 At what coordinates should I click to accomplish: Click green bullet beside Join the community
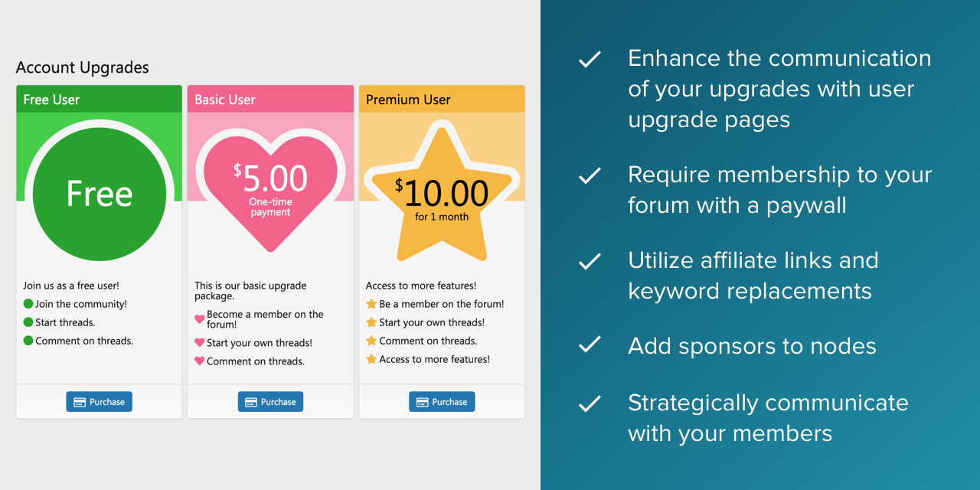[x=28, y=304]
